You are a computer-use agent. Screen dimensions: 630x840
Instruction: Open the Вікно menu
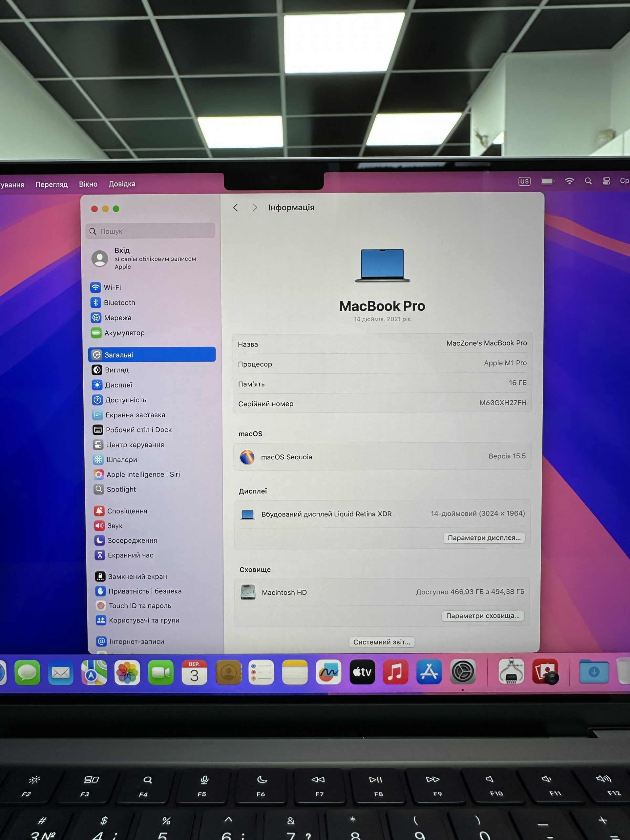coord(88,184)
